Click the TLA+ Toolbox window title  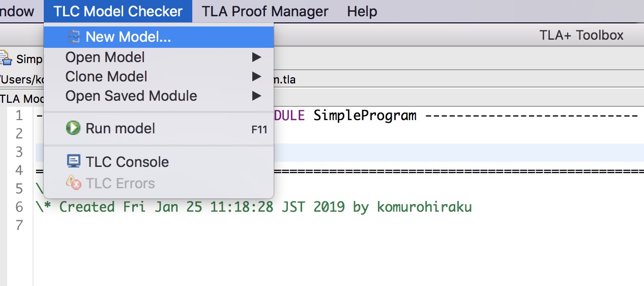pos(581,35)
